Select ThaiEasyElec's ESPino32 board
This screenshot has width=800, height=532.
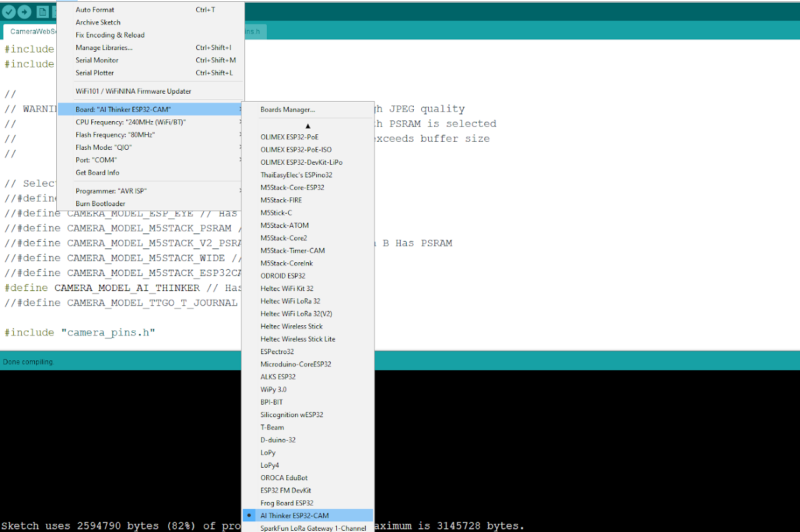point(308,175)
